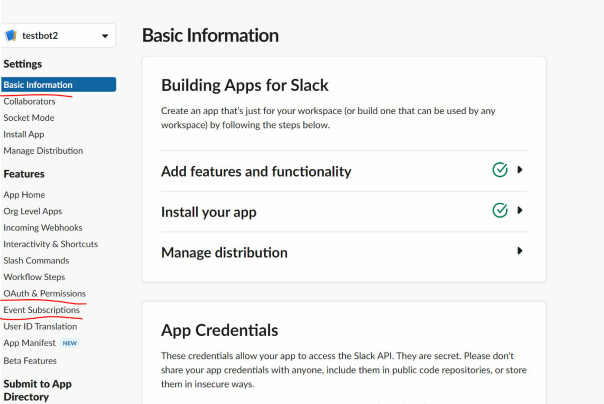Image resolution: width=604 pixels, height=404 pixels.
Task: Open Manage Distribution in the sidebar
Action: [43, 151]
